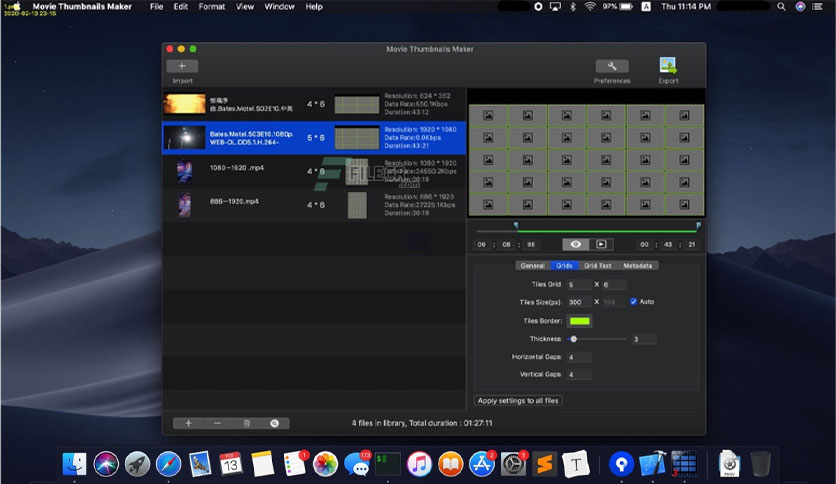836x484 pixels.
Task: Open the General tab
Action: click(532, 265)
